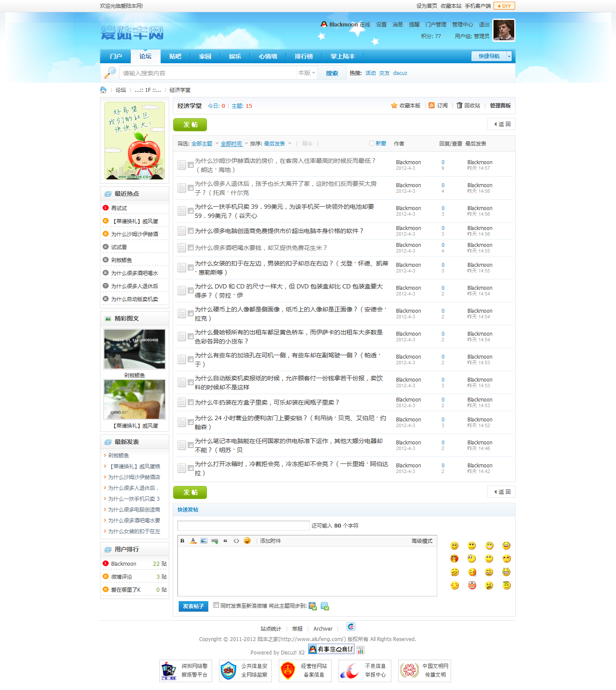Click the insert link icon in quick reply
The image size is (616, 690).
point(215,541)
